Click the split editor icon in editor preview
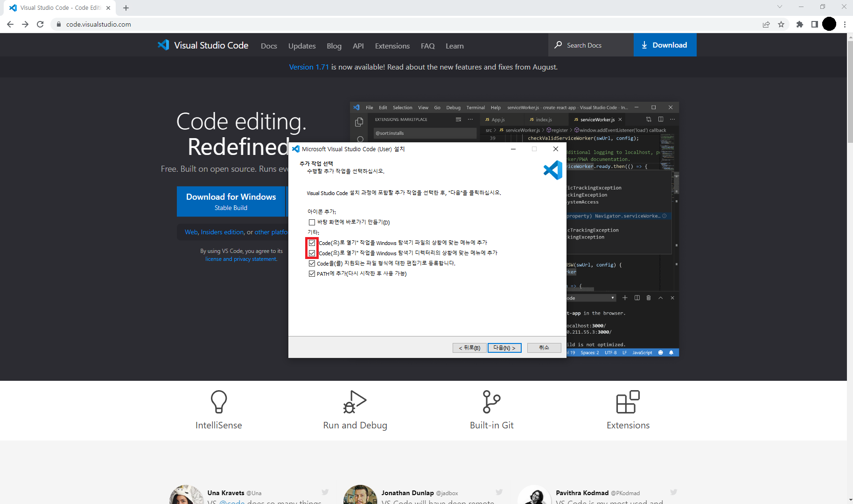 661,119
